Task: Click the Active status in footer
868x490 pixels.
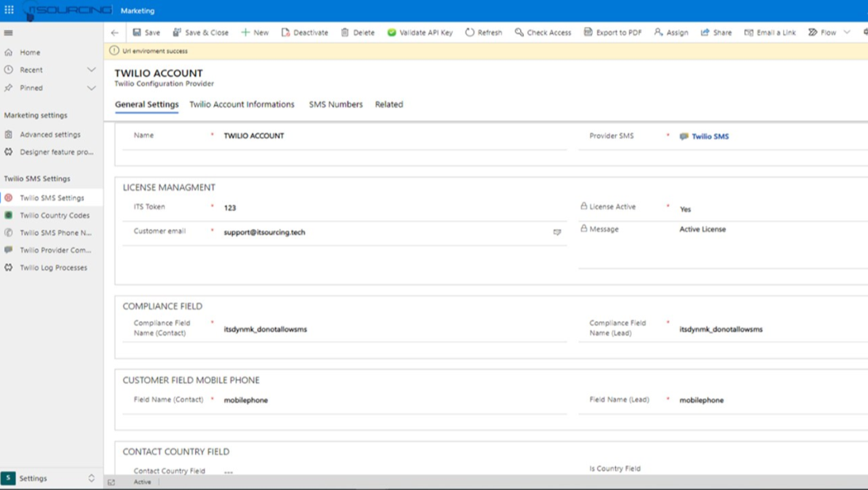Action: click(x=142, y=482)
